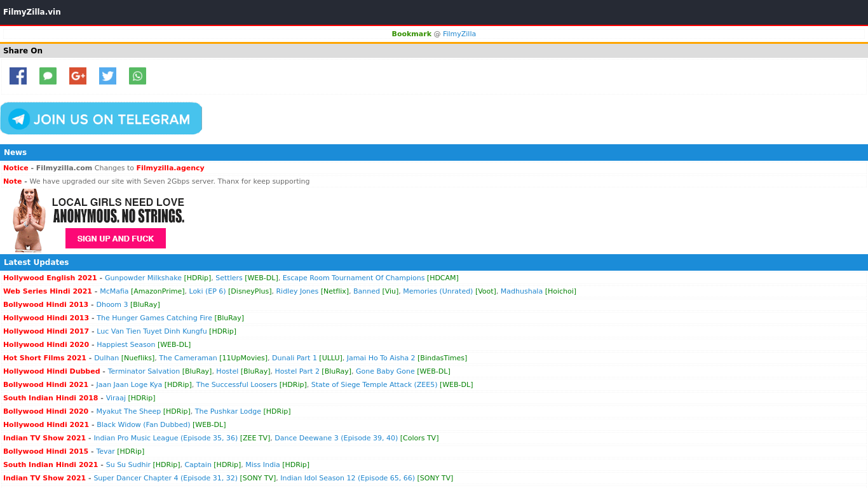The height and width of the screenshot is (488, 868).
Task: Open Super Dancer Chapter 4 episodes
Action: (x=166, y=478)
